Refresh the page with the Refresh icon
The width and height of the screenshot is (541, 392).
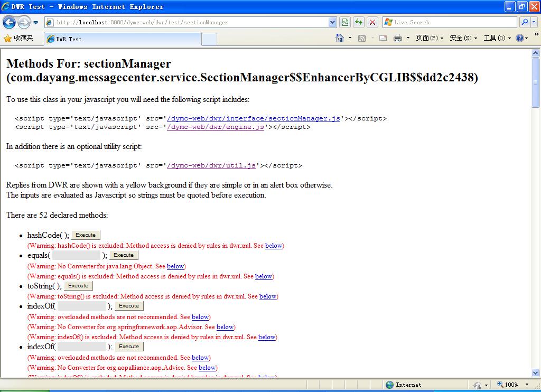pos(359,22)
